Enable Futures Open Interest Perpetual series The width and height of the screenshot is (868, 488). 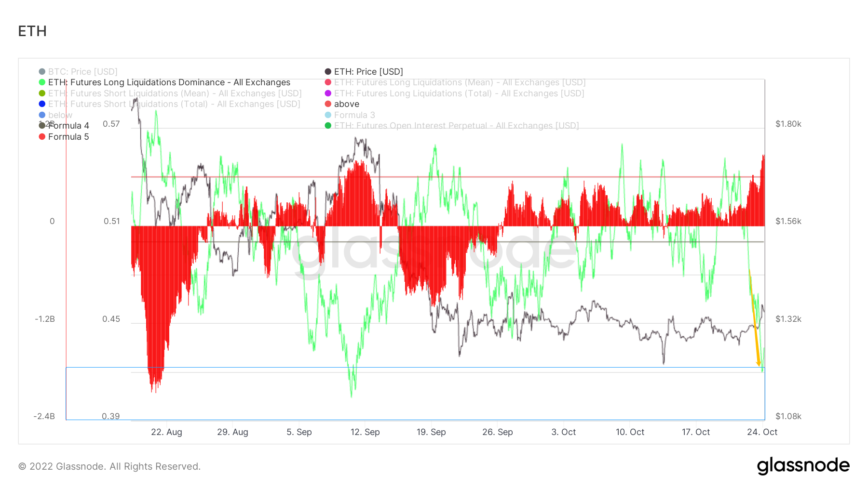(456, 126)
